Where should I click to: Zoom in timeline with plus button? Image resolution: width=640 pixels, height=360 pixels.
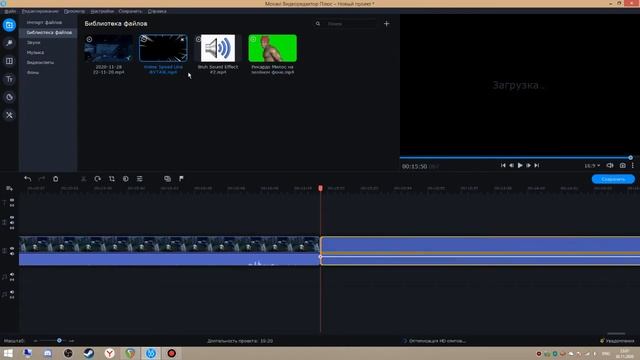71,340
